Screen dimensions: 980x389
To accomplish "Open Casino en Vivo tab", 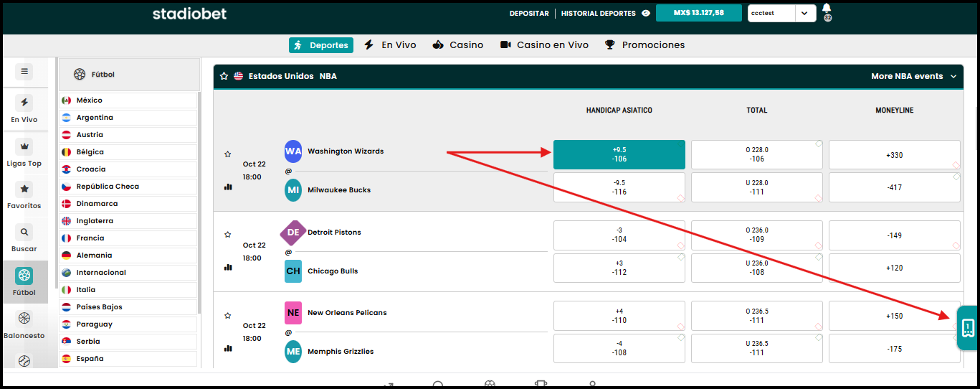I will point(544,44).
